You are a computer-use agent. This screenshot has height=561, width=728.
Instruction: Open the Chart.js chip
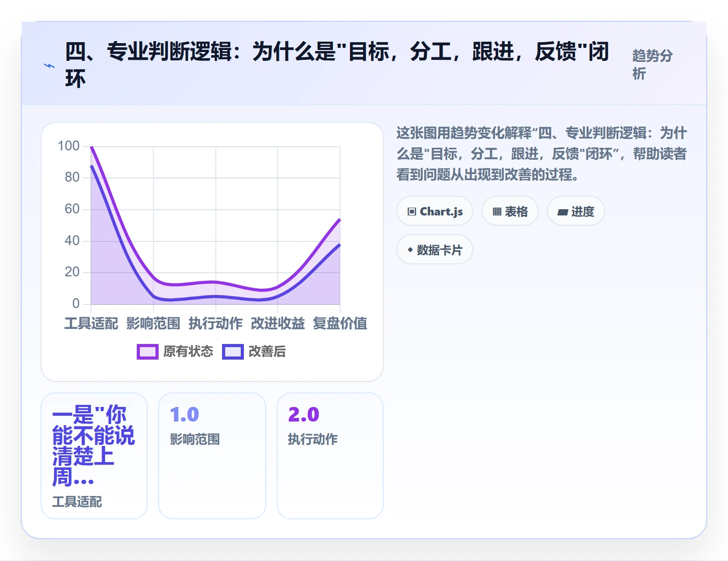point(435,211)
